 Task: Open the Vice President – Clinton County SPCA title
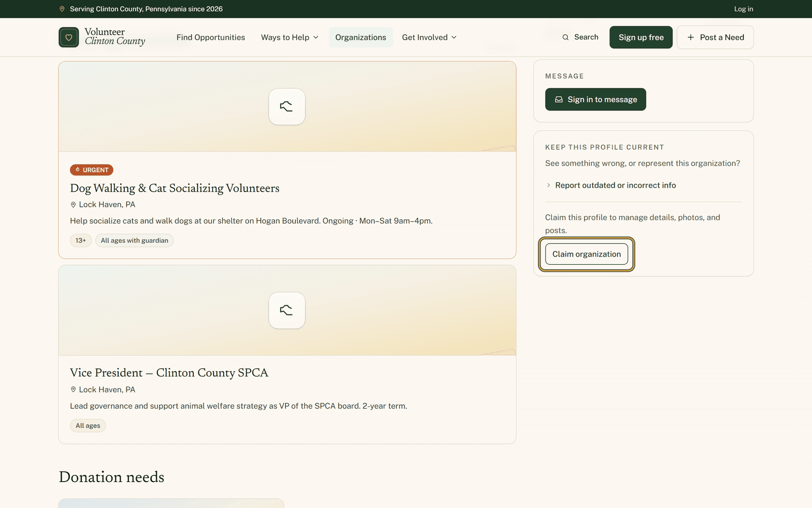169,373
